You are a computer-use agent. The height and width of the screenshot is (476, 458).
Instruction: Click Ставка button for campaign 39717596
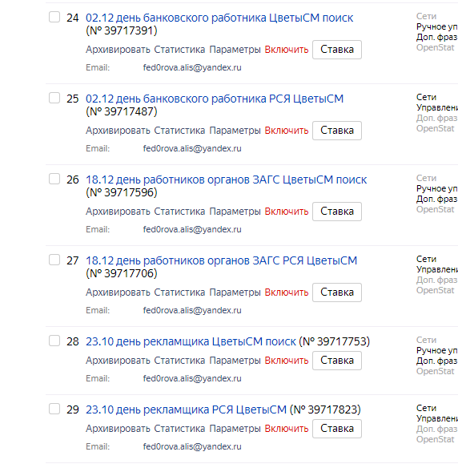click(x=337, y=212)
